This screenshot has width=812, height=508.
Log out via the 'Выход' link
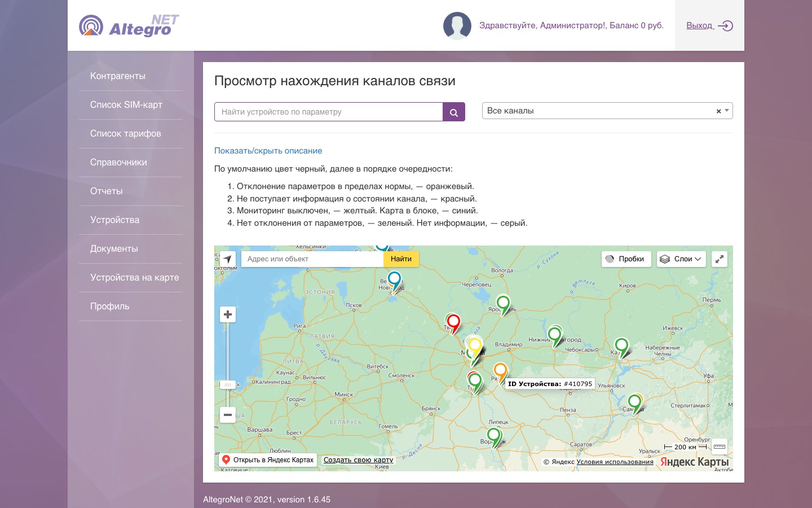click(709, 25)
